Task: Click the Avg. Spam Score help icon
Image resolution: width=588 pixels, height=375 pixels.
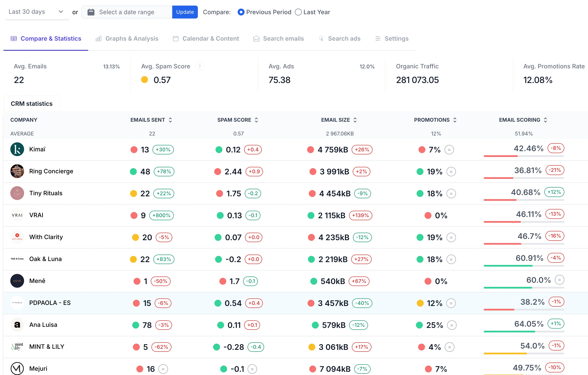Action: (200, 66)
